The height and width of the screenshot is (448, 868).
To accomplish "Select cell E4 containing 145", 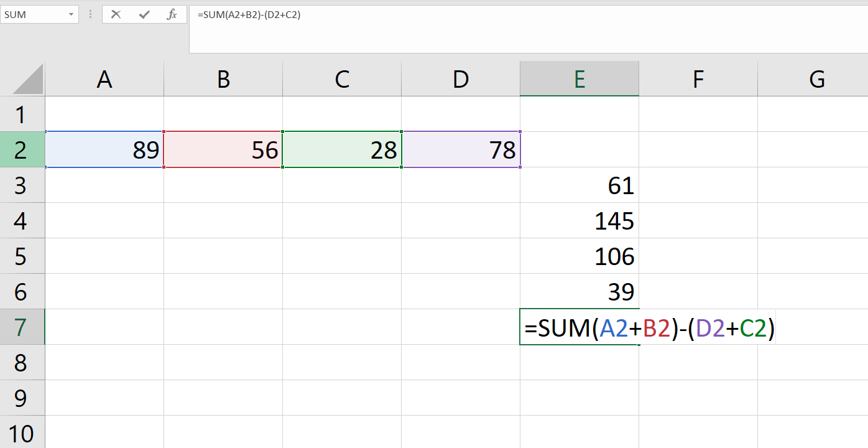I will [579, 221].
